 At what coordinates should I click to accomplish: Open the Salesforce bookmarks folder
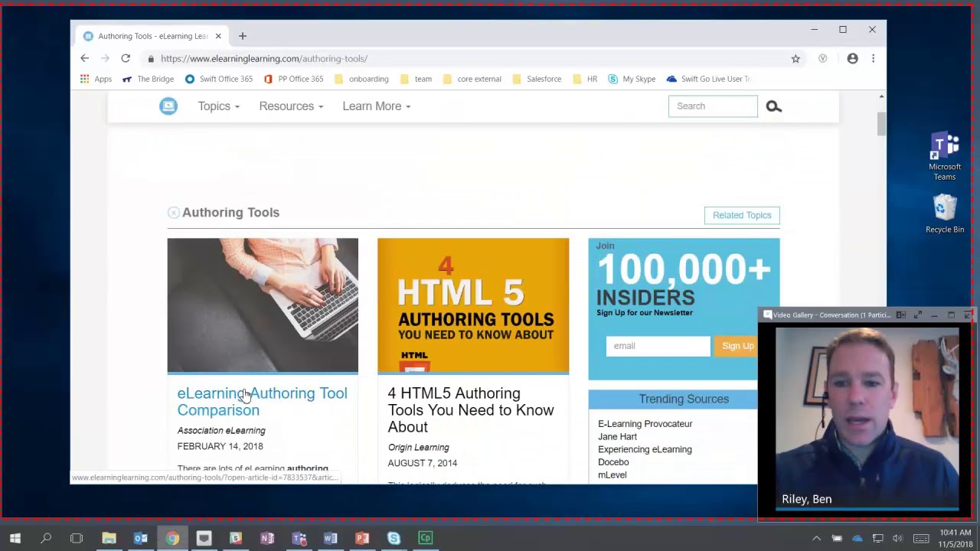click(536, 79)
